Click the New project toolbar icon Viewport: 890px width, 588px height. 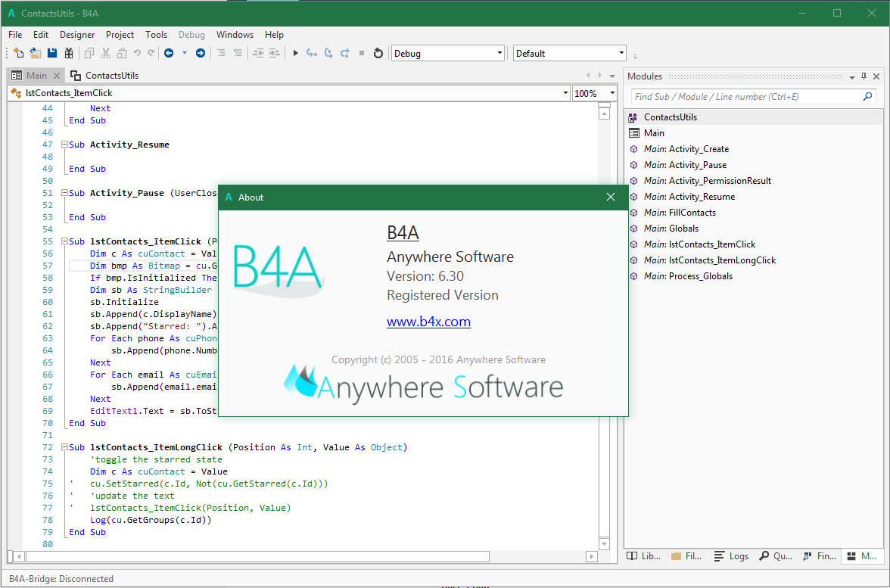[19, 53]
